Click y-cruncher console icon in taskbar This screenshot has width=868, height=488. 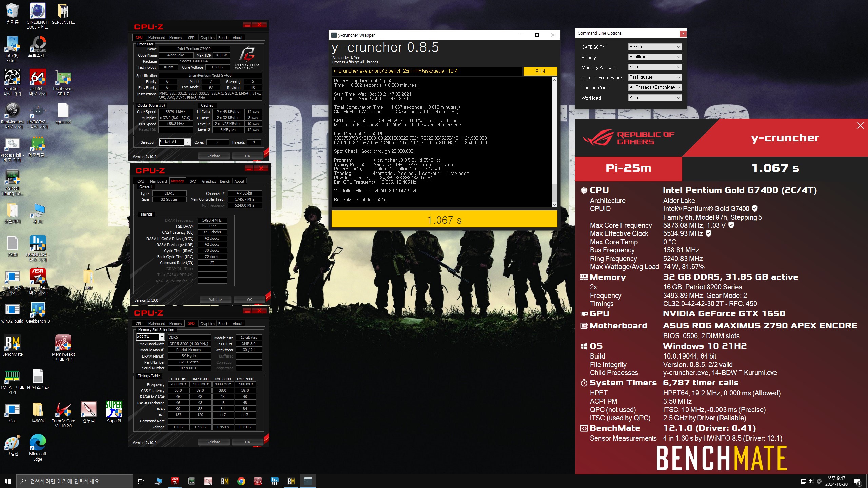[308, 481]
